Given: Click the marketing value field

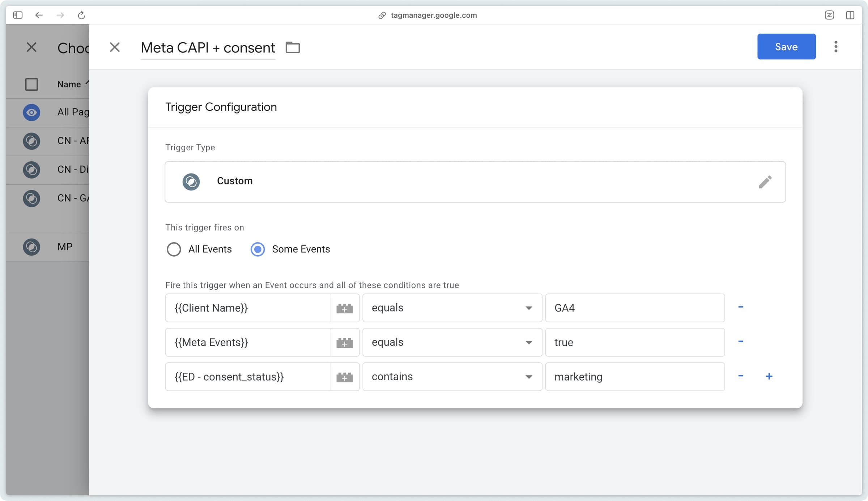Looking at the screenshot, I should pos(635,377).
